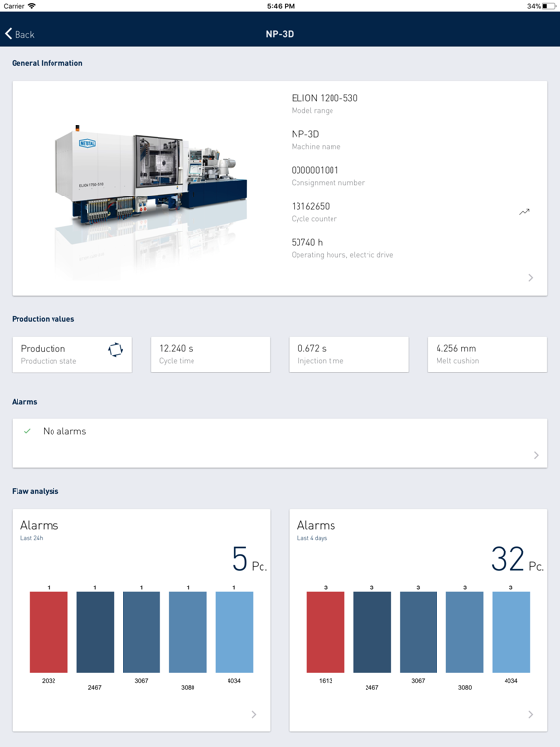The image size is (560, 747).
Task: Click the Last 4 days subtitle
Action: [312, 538]
